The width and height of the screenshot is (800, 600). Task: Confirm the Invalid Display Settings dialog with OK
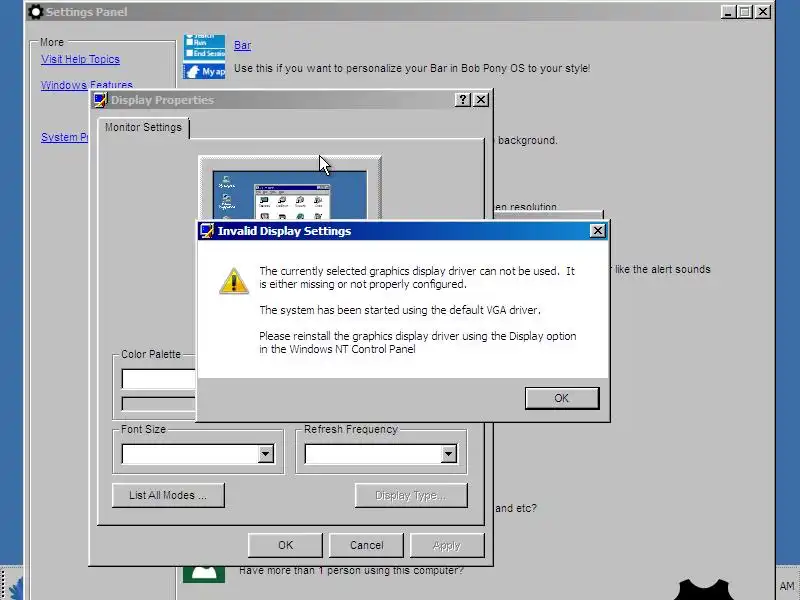pyautogui.click(x=562, y=398)
